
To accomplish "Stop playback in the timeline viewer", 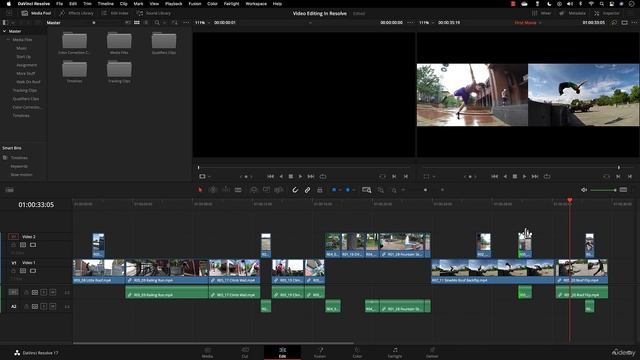I will (x=515, y=176).
